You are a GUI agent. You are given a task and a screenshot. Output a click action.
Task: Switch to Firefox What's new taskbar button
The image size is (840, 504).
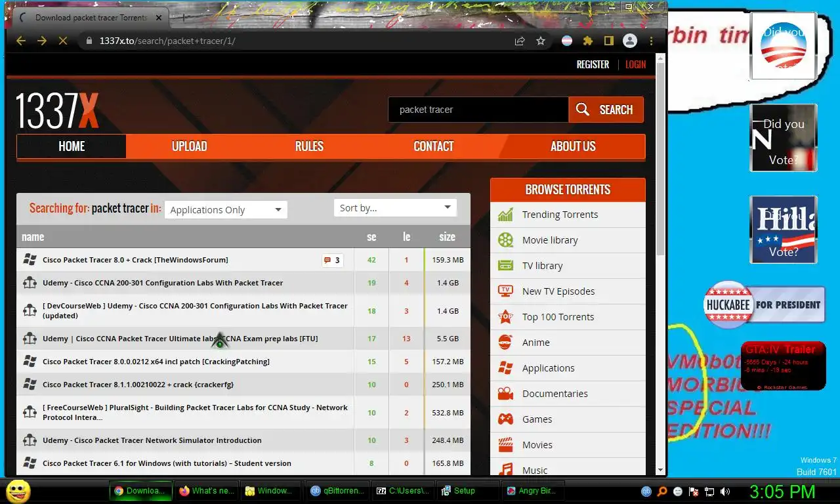pyautogui.click(x=205, y=491)
